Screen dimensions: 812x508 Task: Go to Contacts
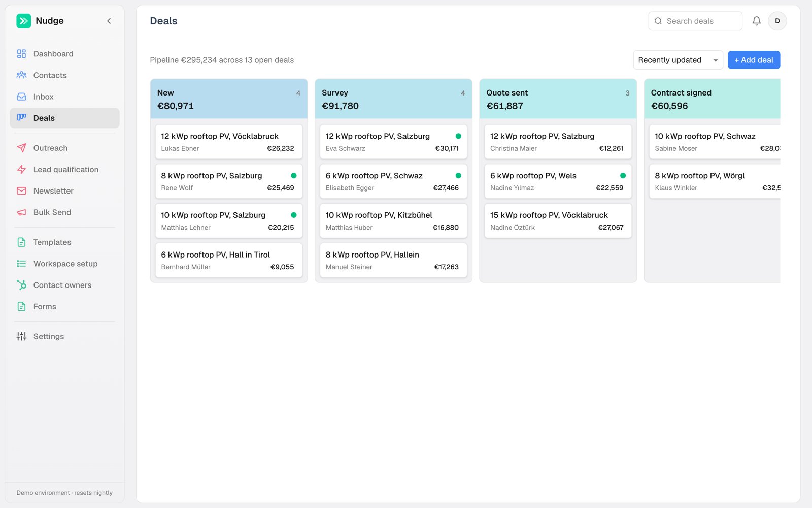tap(64, 75)
